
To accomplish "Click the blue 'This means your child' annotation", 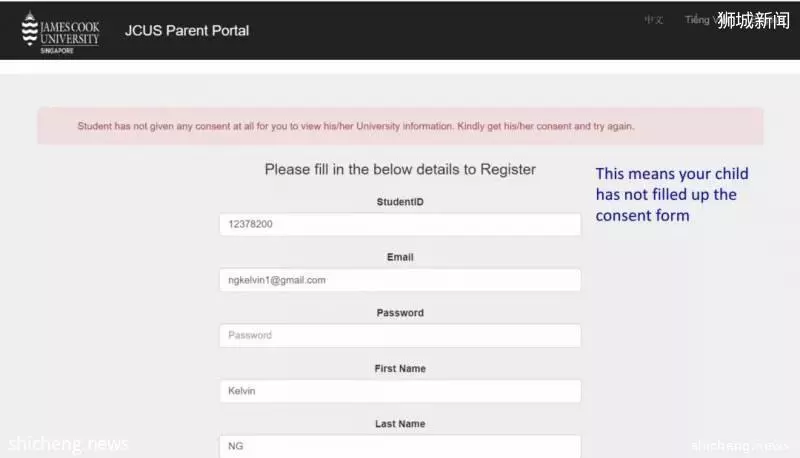I will (672, 194).
